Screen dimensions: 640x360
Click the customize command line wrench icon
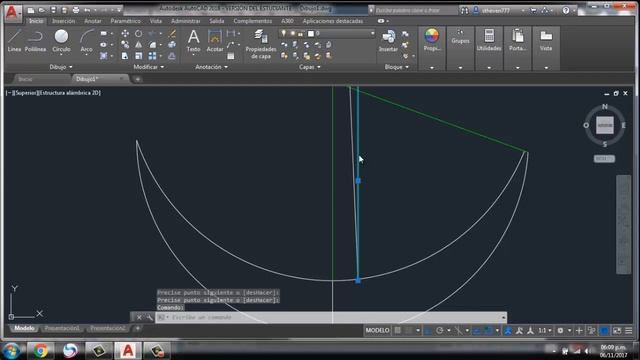149,317
